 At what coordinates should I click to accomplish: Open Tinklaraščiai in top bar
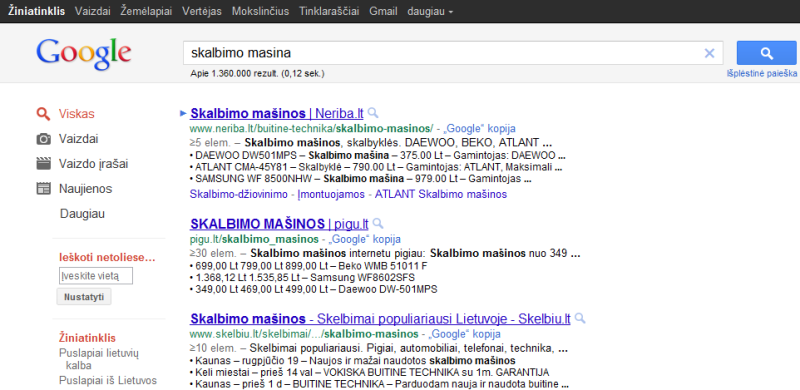tap(329, 11)
